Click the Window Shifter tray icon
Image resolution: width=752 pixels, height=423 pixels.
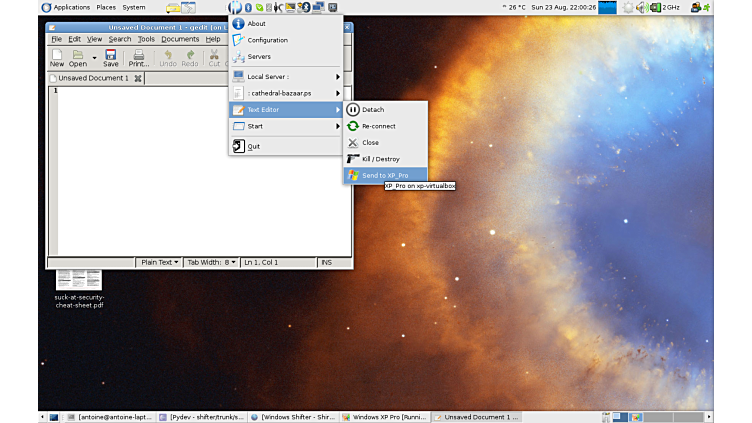235,7
